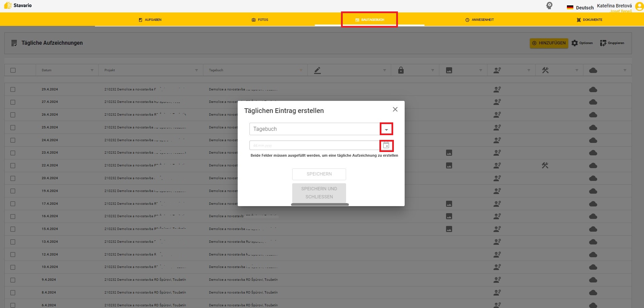The image size is (644, 308).
Task: Check the 29.4.2024 row checkbox
Action: tap(13, 89)
